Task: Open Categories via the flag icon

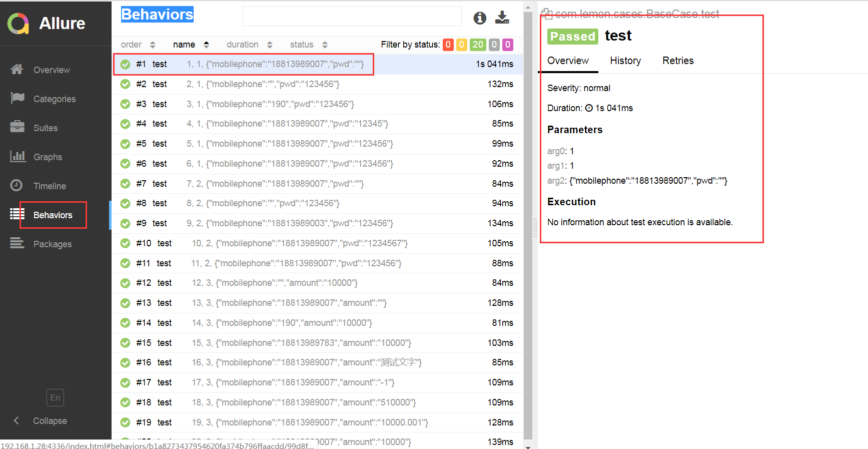Action: point(17,98)
